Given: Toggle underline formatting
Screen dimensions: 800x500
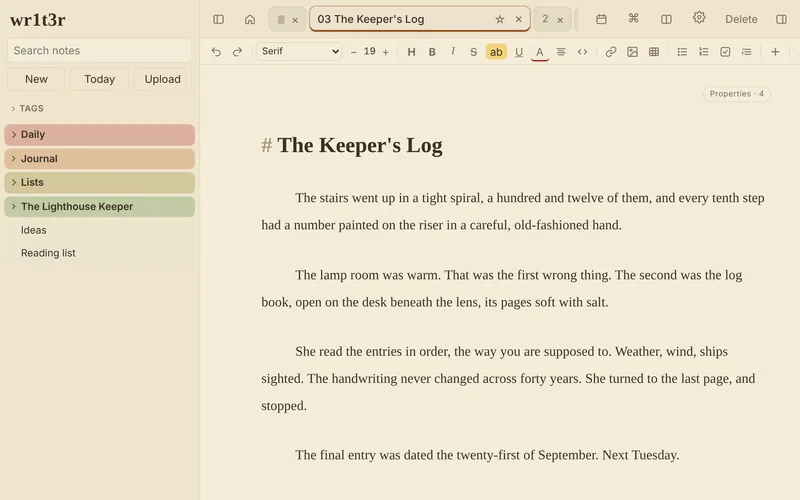Looking at the screenshot, I should pyautogui.click(x=519, y=52).
